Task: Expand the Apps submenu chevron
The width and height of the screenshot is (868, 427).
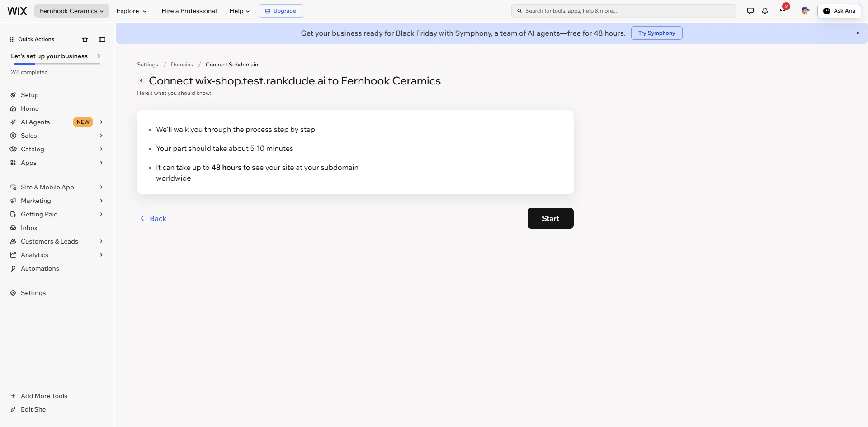Action: [x=101, y=163]
